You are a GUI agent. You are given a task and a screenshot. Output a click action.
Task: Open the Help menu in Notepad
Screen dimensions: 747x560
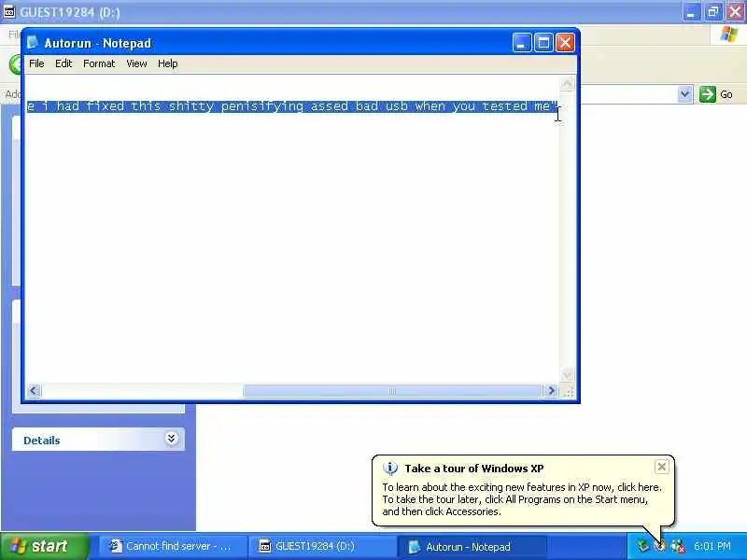tap(168, 63)
